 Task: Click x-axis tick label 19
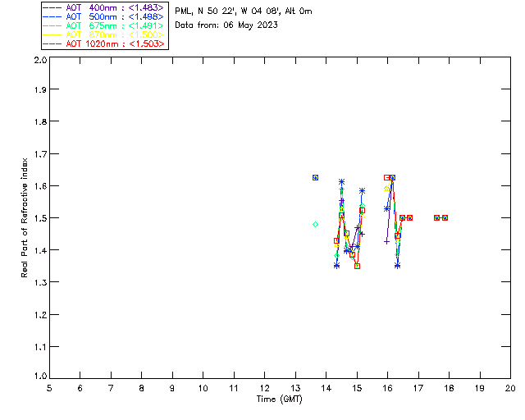tap(480, 388)
